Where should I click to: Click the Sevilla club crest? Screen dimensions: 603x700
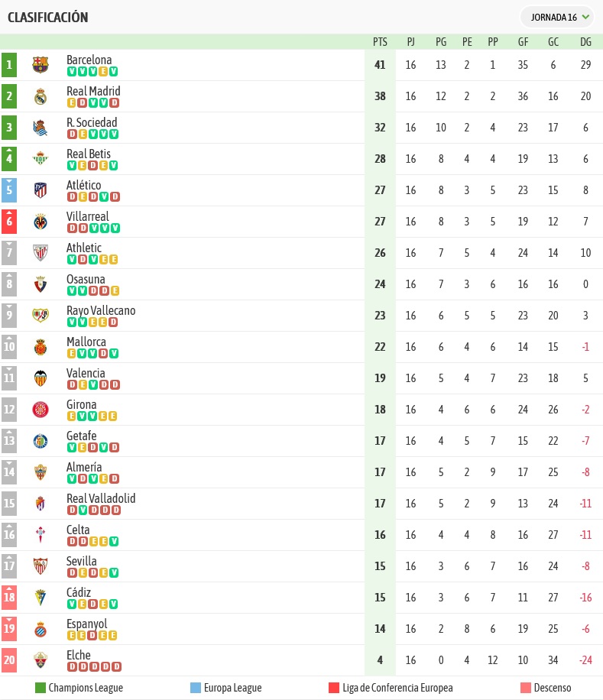click(41, 566)
